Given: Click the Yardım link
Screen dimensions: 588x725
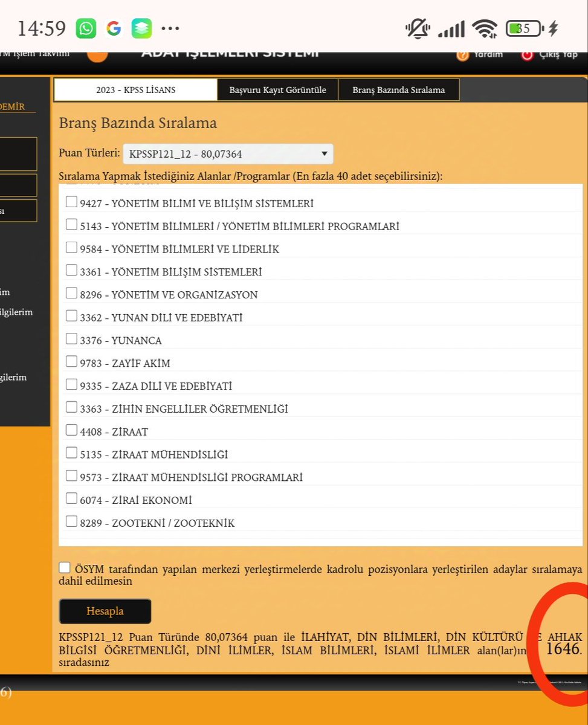Looking at the screenshot, I should pos(488,54).
